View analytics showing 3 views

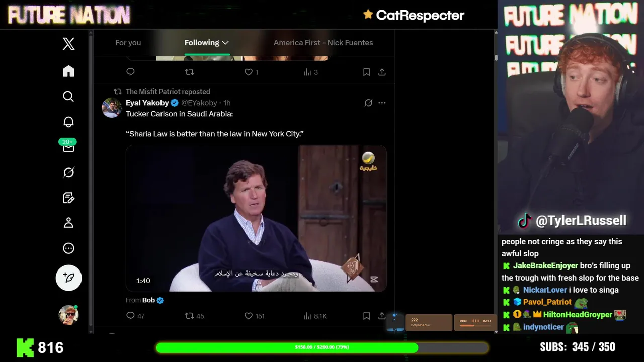pyautogui.click(x=311, y=72)
